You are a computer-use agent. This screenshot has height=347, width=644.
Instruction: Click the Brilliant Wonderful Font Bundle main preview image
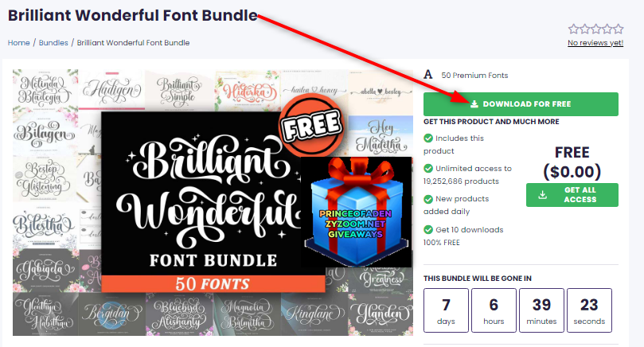(x=213, y=202)
